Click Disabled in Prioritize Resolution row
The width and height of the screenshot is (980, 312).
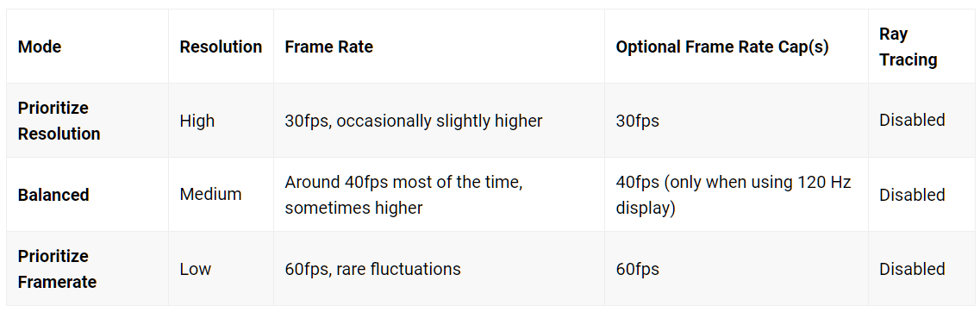coord(912,121)
